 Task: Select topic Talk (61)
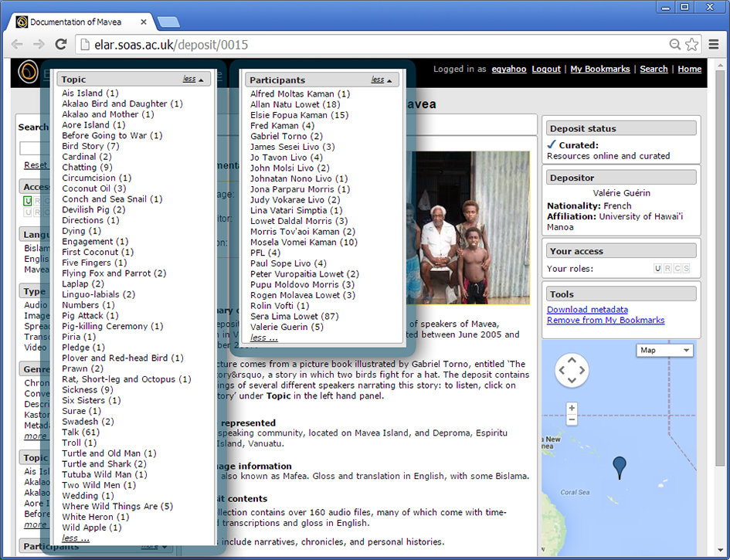tap(80, 432)
